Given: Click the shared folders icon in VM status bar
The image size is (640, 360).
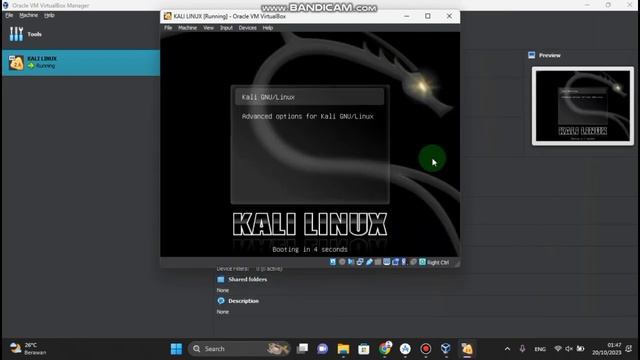Looking at the screenshot, I should (378, 262).
